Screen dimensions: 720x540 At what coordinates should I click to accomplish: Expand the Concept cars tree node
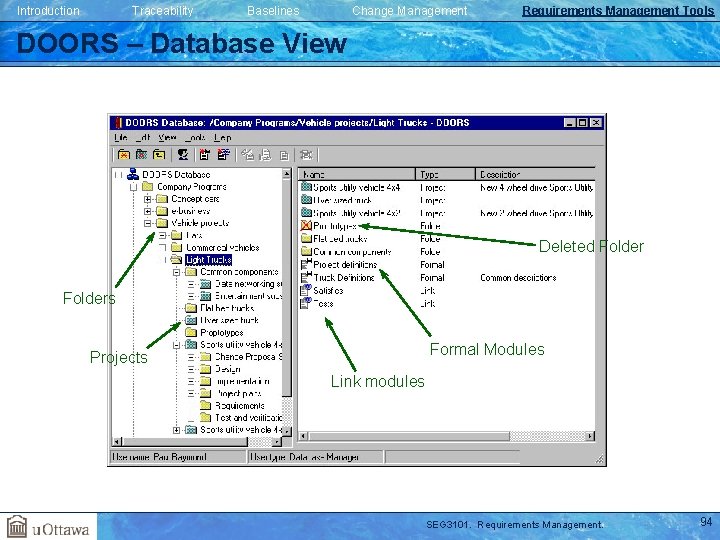[147, 199]
